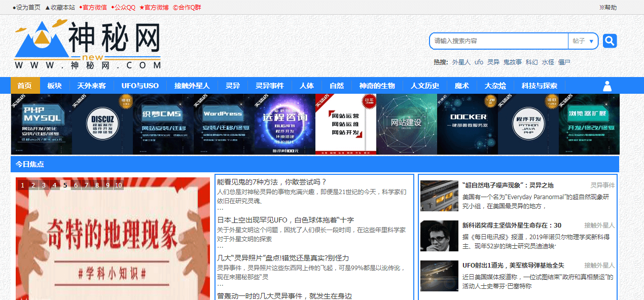644x300 pixels.
Task: Click the magnifier search button
Action: 610,41
